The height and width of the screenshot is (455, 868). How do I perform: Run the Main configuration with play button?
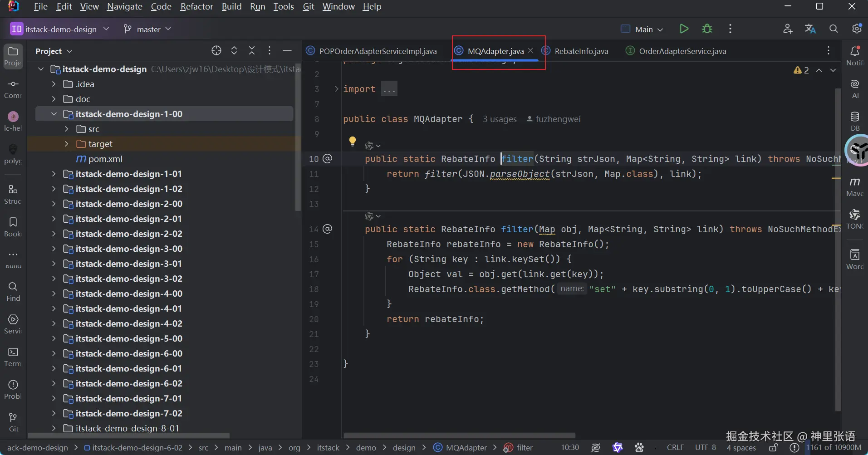pos(684,29)
